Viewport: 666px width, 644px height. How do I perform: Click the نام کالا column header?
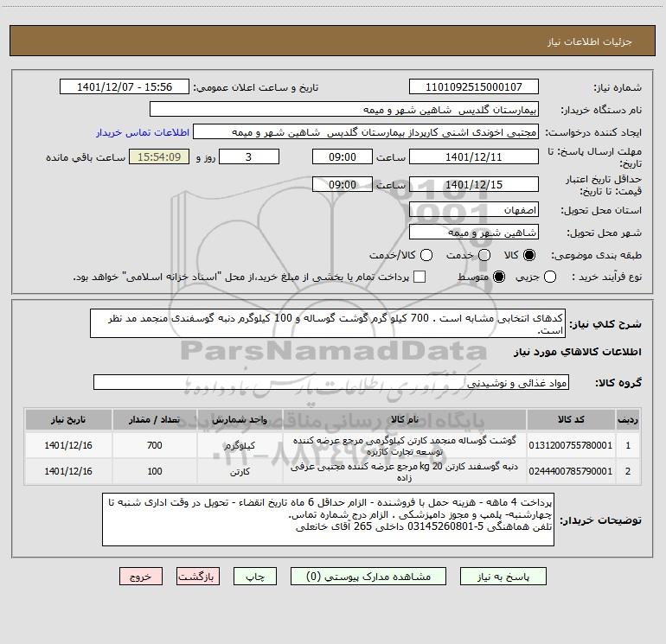click(x=405, y=419)
